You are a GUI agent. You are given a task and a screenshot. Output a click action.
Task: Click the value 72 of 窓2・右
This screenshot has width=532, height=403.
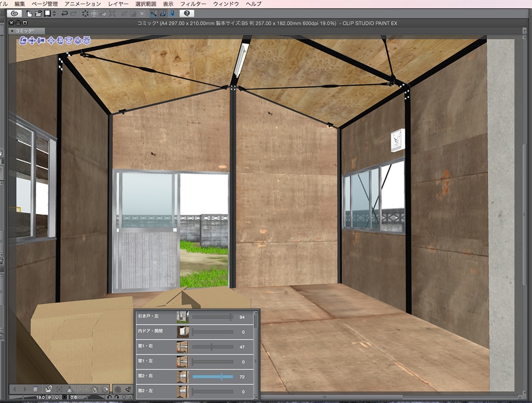pyautogui.click(x=242, y=377)
